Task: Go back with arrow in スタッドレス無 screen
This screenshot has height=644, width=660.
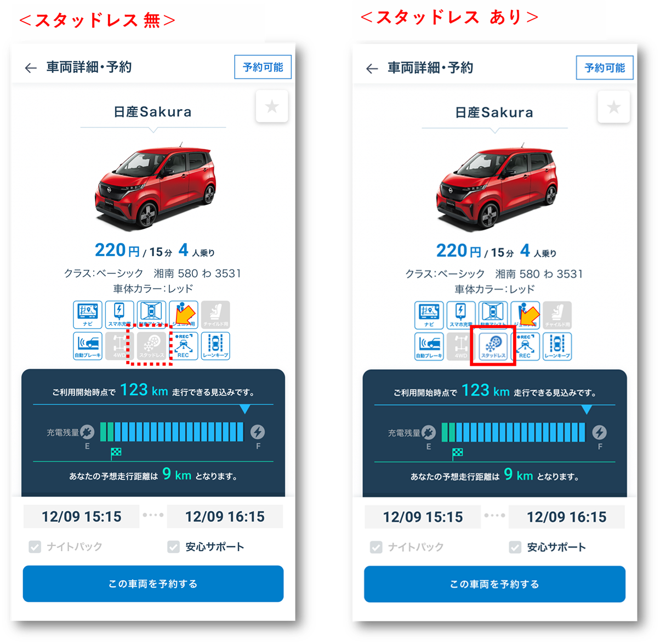Action: click(31, 68)
